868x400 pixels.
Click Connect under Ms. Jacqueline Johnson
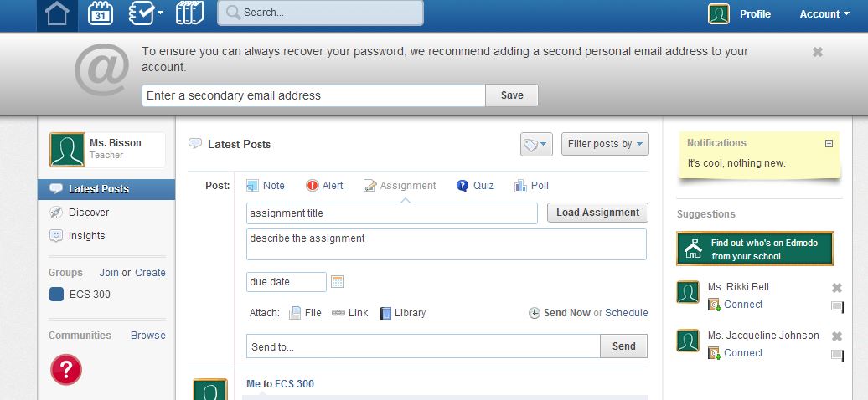pyautogui.click(x=743, y=353)
